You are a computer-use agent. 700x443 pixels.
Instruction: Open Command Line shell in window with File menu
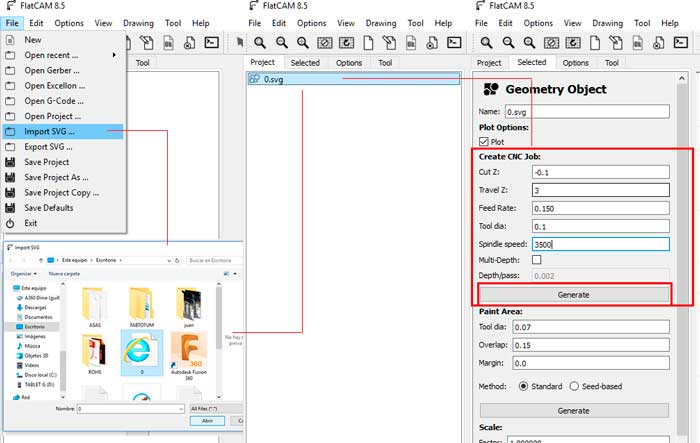(211, 42)
